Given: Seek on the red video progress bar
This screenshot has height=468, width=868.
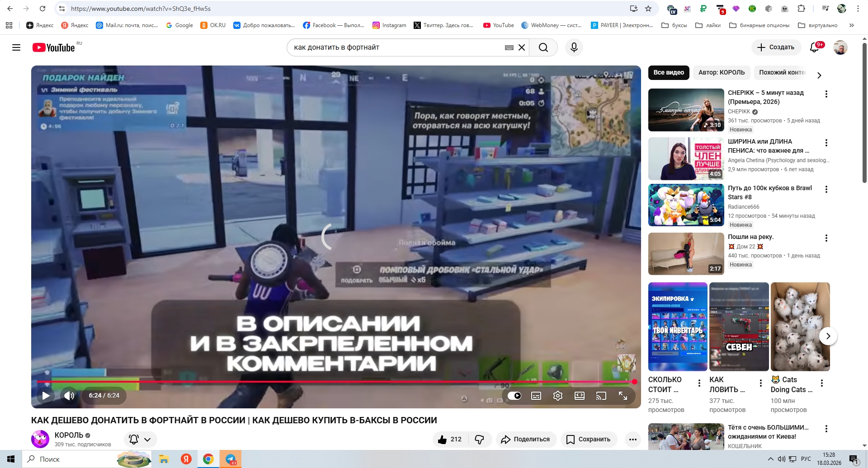Looking at the screenshot, I should click(x=337, y=382).
